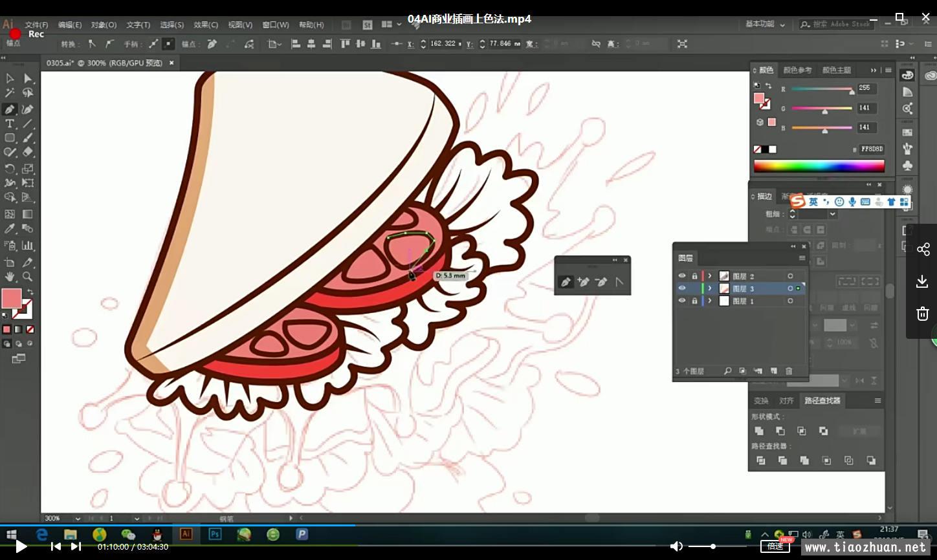Switch to 颜色参考 tab
This screenshot has width=937, height=560.
(797, 70)
